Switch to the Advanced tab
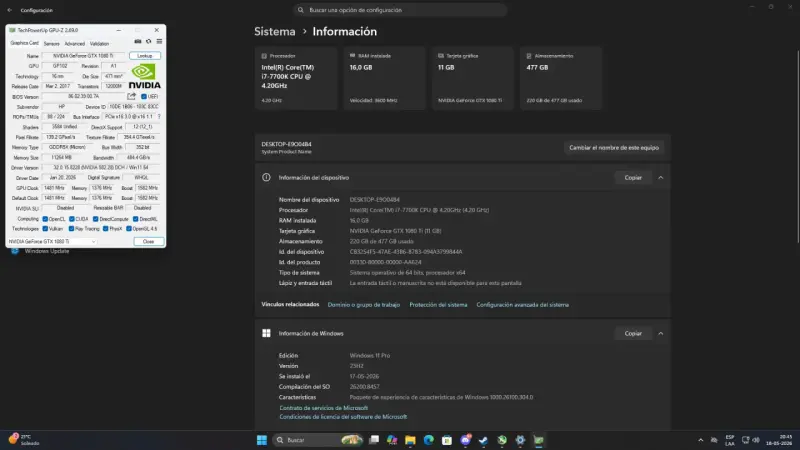Image resolution: width=800 pixels, height=450 pixels. pyautogui.click(x=74, y=44)
